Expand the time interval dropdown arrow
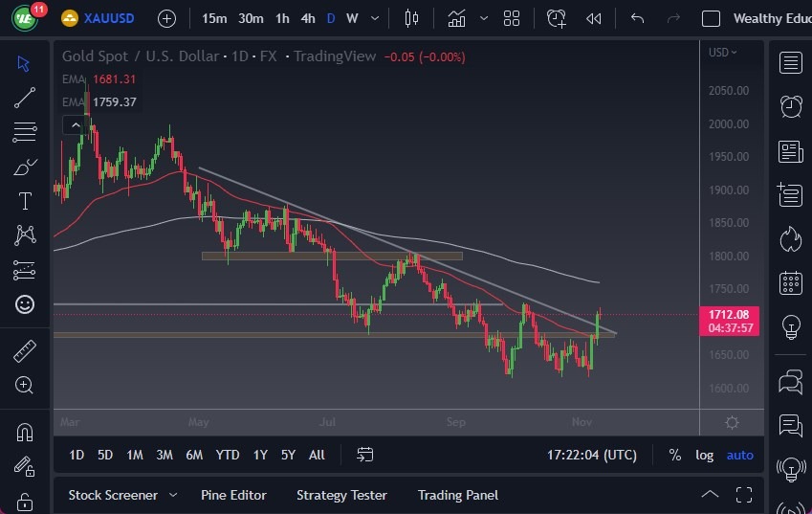Image resolution: width=812 pixels, height=514 pixels. 374,18
